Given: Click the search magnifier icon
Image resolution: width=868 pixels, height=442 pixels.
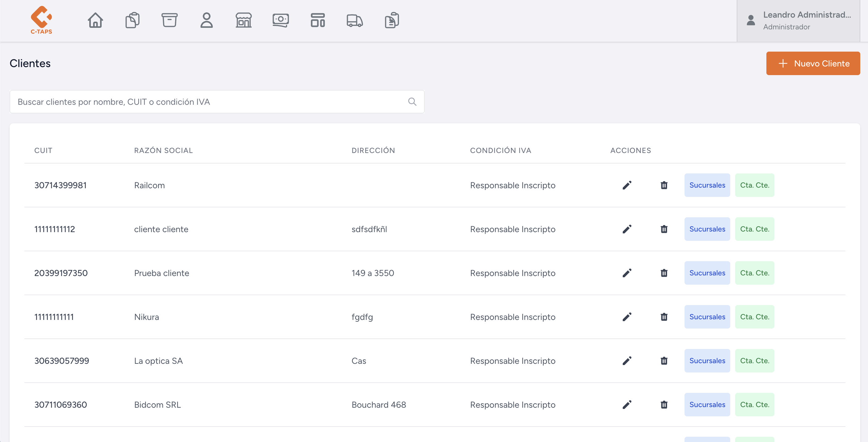Looking at the screenshot, I should pos(412,101).
